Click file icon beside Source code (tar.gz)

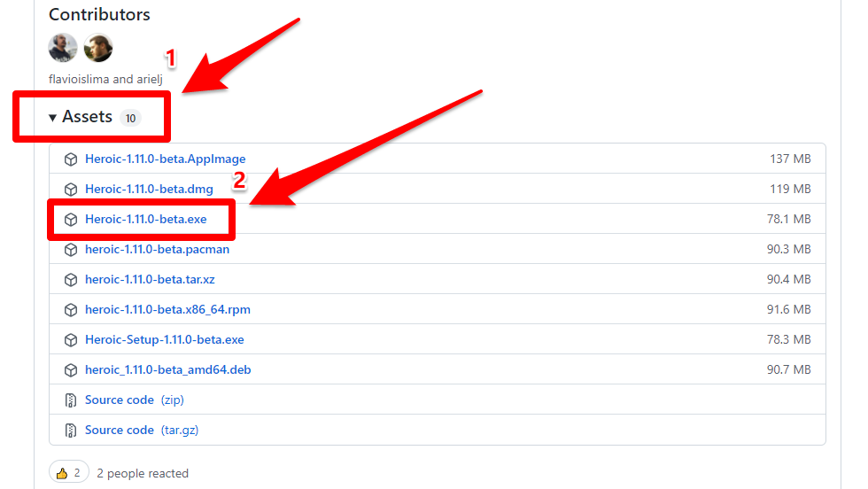pos(71,431)
